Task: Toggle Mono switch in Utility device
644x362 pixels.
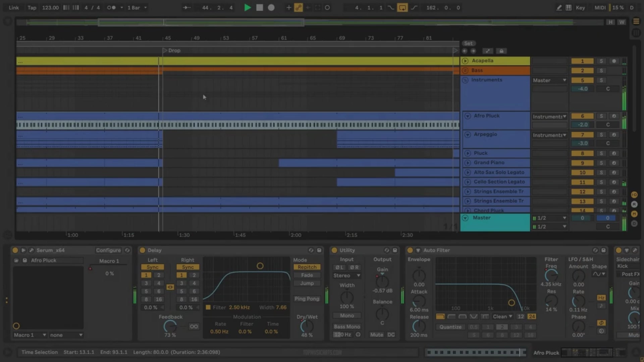Action: [x=346, y=315]
